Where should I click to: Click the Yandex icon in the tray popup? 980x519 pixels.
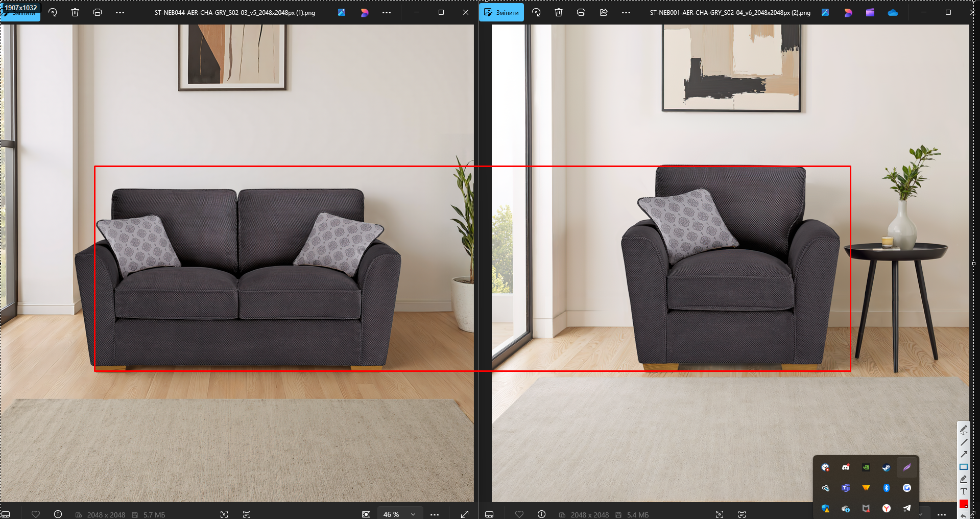[x=887, y=508]
